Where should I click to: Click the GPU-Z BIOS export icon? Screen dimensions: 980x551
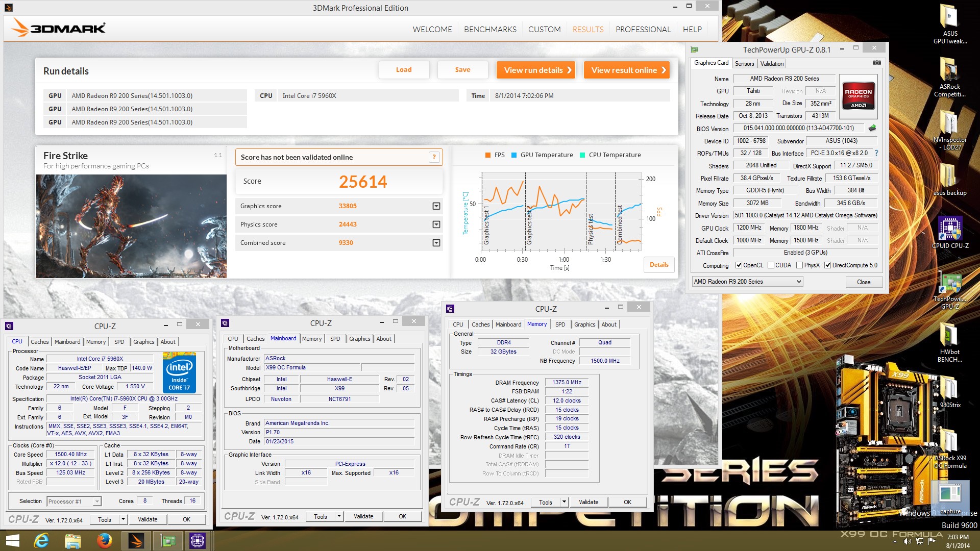pyautogui.click(x=872, y=128)
